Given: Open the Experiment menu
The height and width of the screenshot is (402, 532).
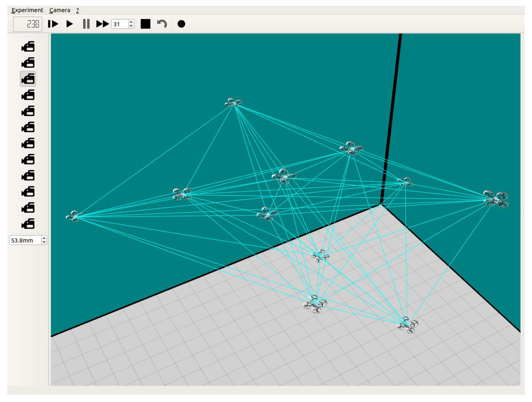Looking at the screenshot, I should click(x=27, y=10).
